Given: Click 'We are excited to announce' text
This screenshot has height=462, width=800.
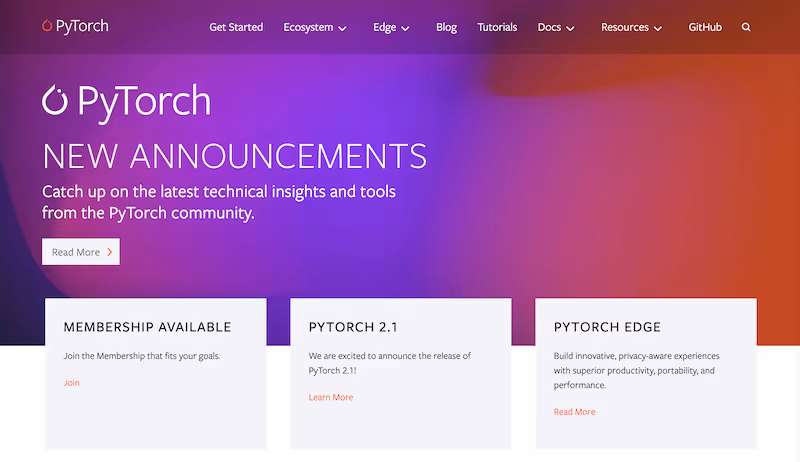Looking at the screenshot, I should click(x=390, y=363).
